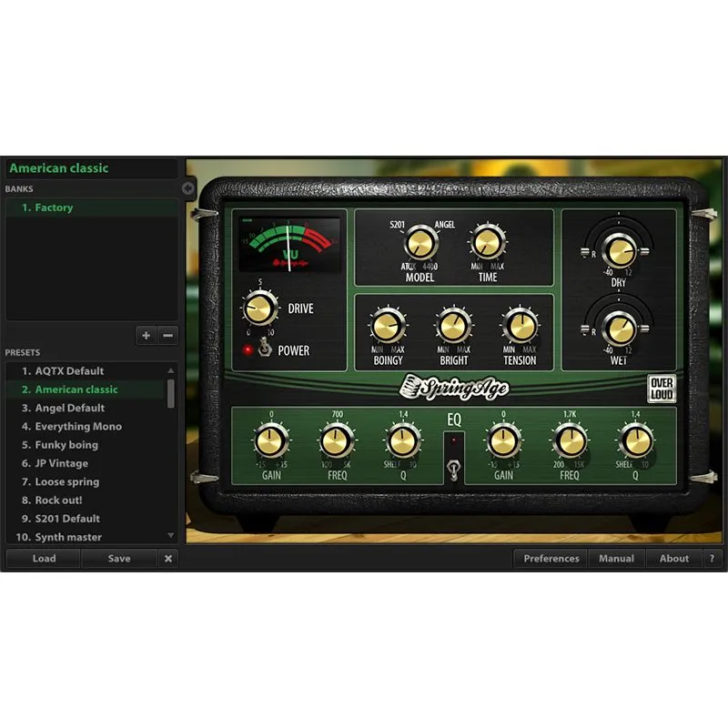Image resolution: width=728 pixels, height=728 pixels.
Task: Click the DRIVE knob
Action: (x=259, y=308)
